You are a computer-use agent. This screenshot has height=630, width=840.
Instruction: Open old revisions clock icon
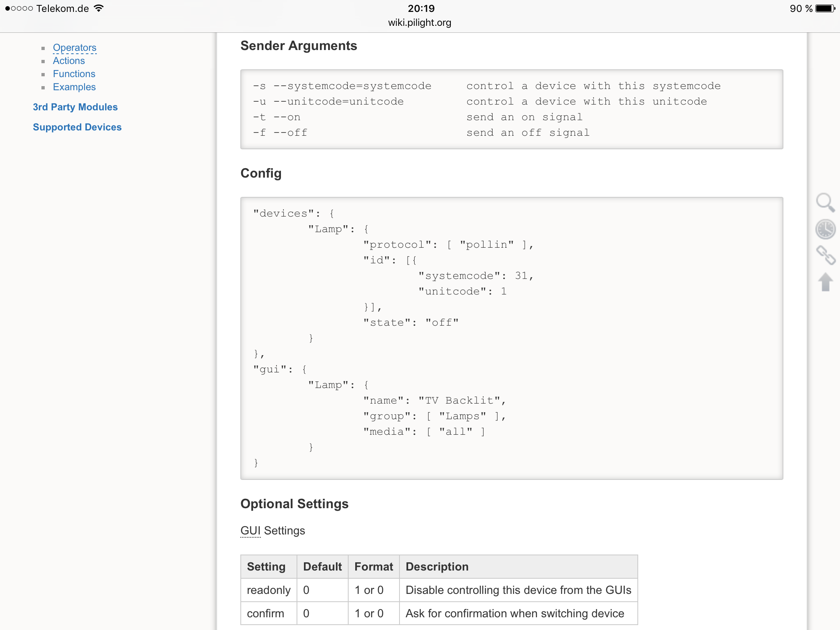pos(825,229)
